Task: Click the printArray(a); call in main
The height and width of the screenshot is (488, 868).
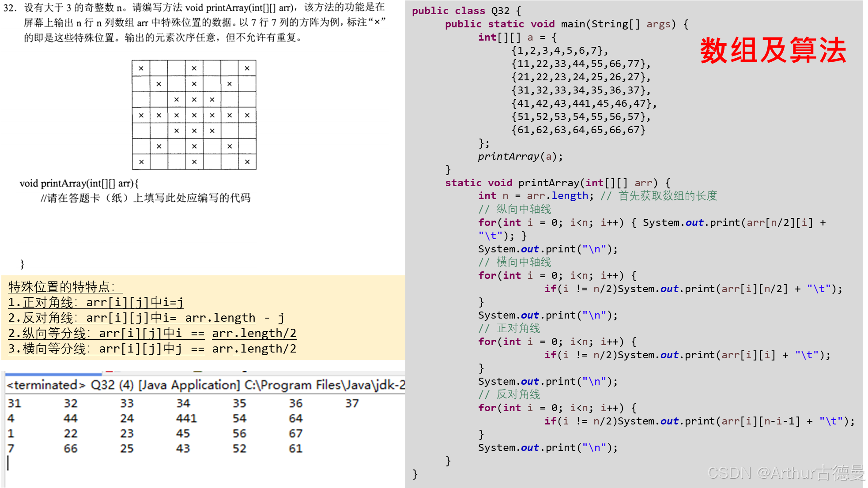Action: coord(520,156)
